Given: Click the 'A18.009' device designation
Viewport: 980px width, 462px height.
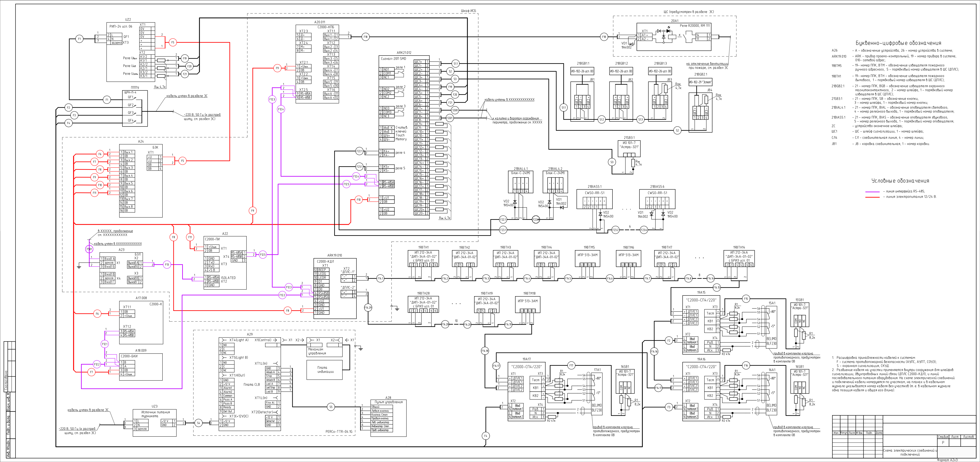Looking at the screenshot, I should point(141,350).
